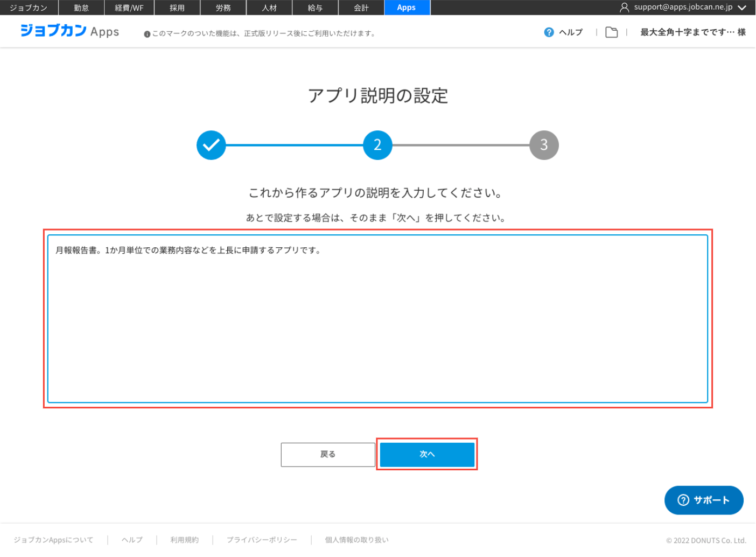The image size is (756, 557).
Task: Click the folder icon in header
Action: (611, 32)
